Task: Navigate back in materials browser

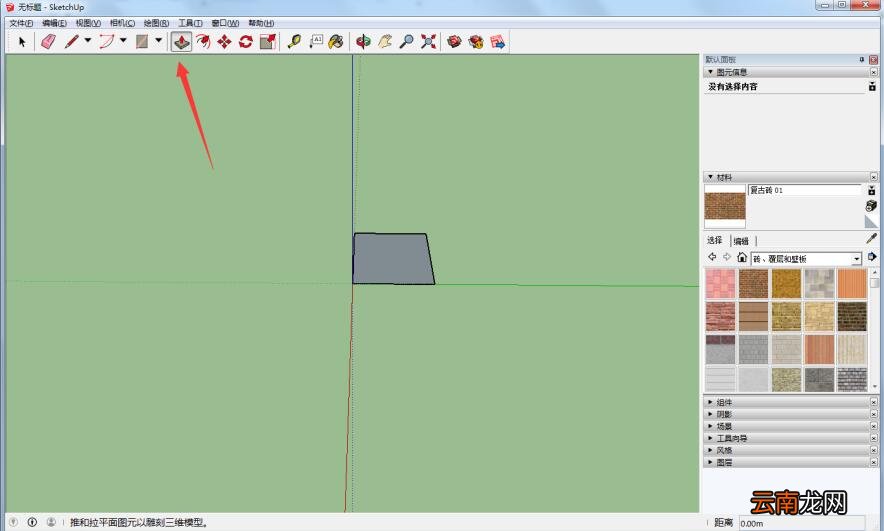Action: coord(712,257)
